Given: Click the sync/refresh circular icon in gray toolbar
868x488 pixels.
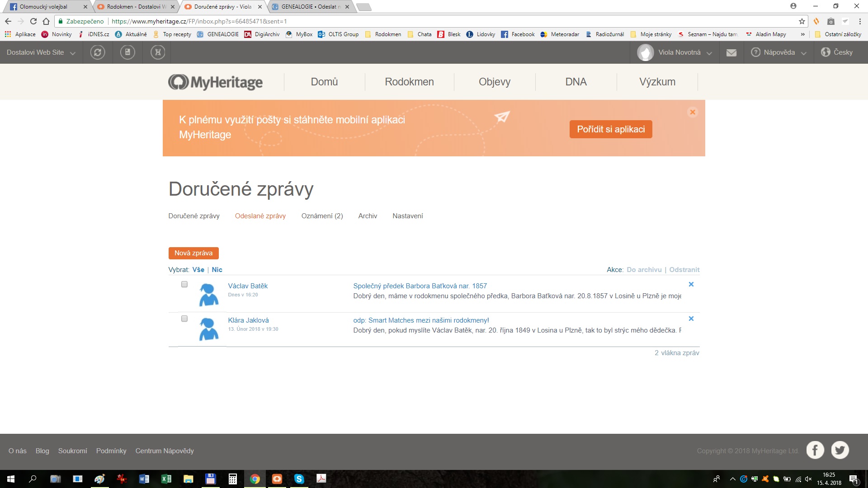Looking at the screenshot, I should 97,52.
